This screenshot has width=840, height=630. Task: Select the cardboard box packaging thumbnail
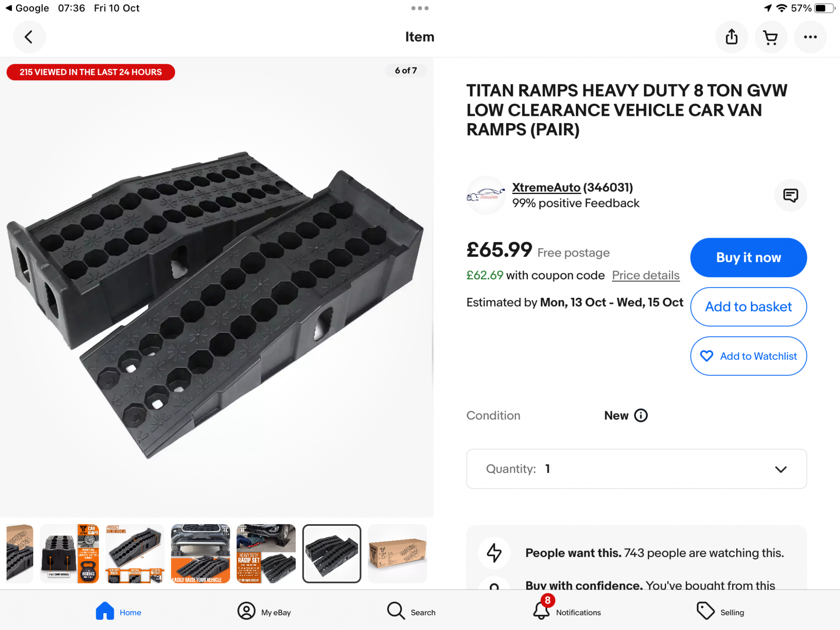397,554
